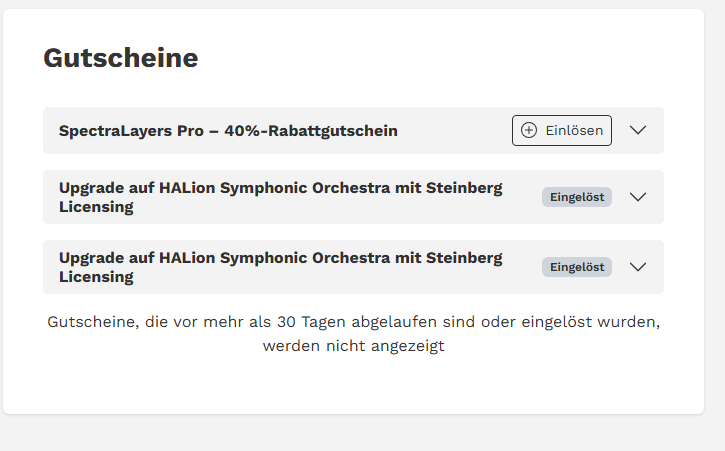This screenshot has width=725, height=451.
Task: Click the first HALion voucher's Eingelöst badge
Action: click(x=577, y=197)
